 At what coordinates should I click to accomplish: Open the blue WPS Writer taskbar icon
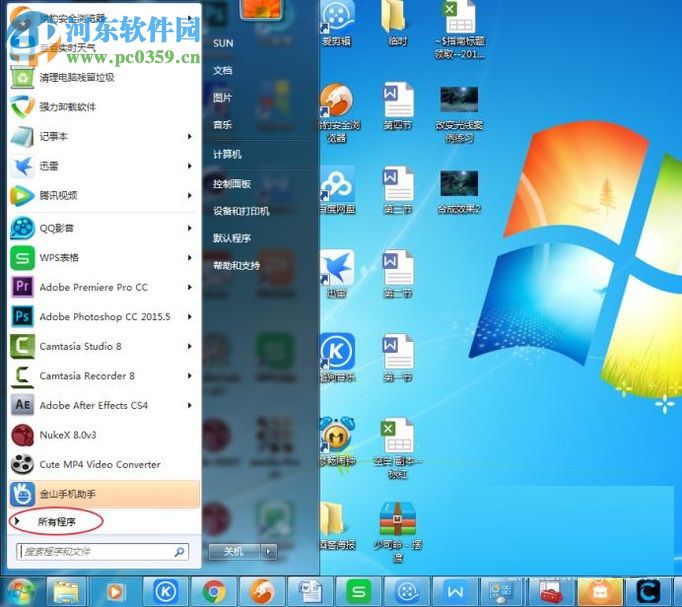pyautogui.click(x=455, y=592)
